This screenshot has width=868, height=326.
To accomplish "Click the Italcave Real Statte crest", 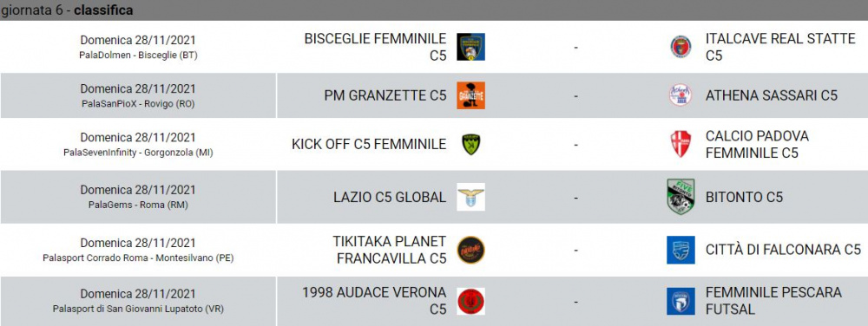I will 681,47.
